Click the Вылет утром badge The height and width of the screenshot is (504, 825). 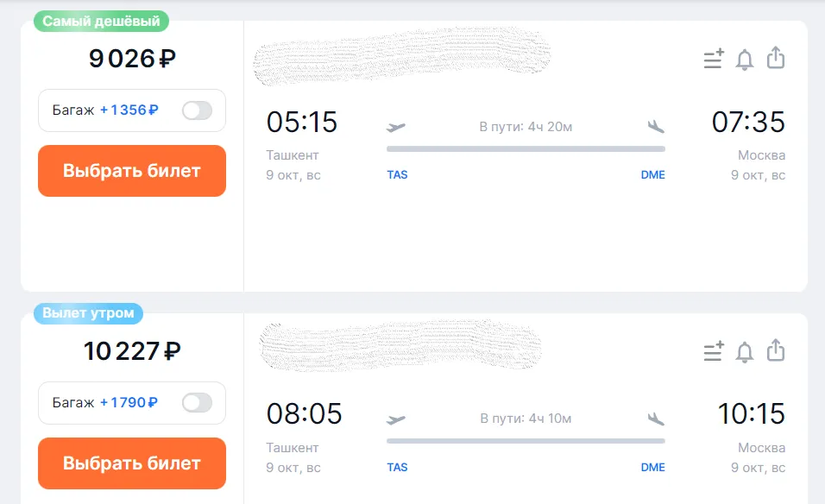[88, 313]
